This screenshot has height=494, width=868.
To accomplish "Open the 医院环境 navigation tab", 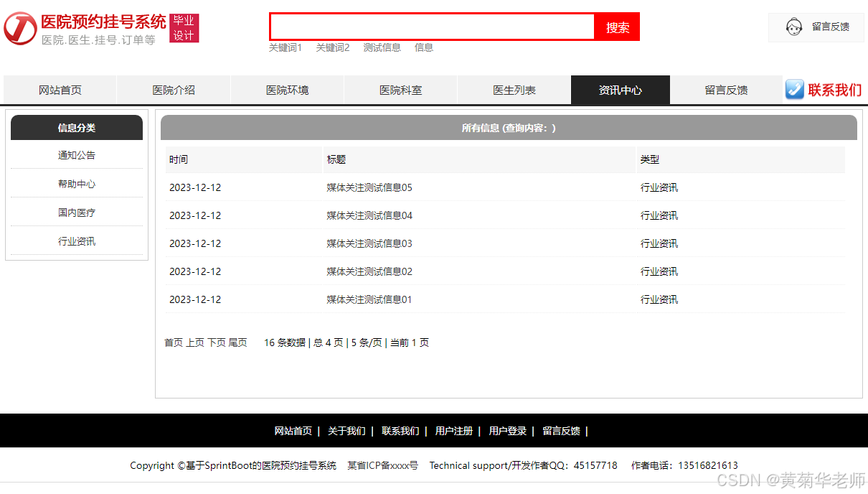I will click(287, 90).
